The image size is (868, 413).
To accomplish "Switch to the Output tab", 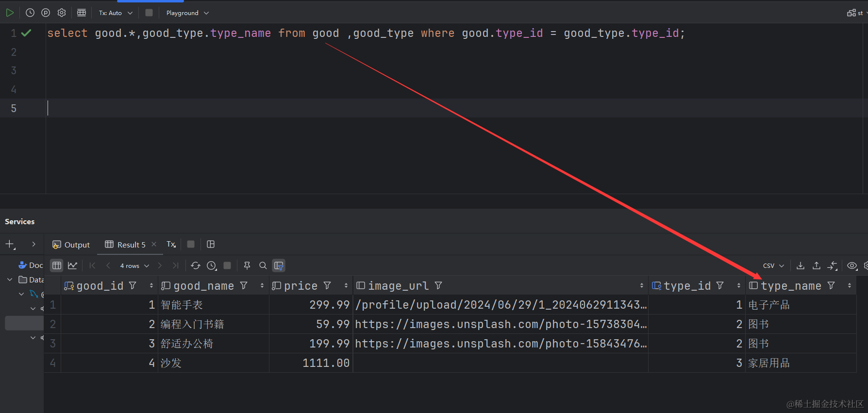I will (x=71, y=245).
